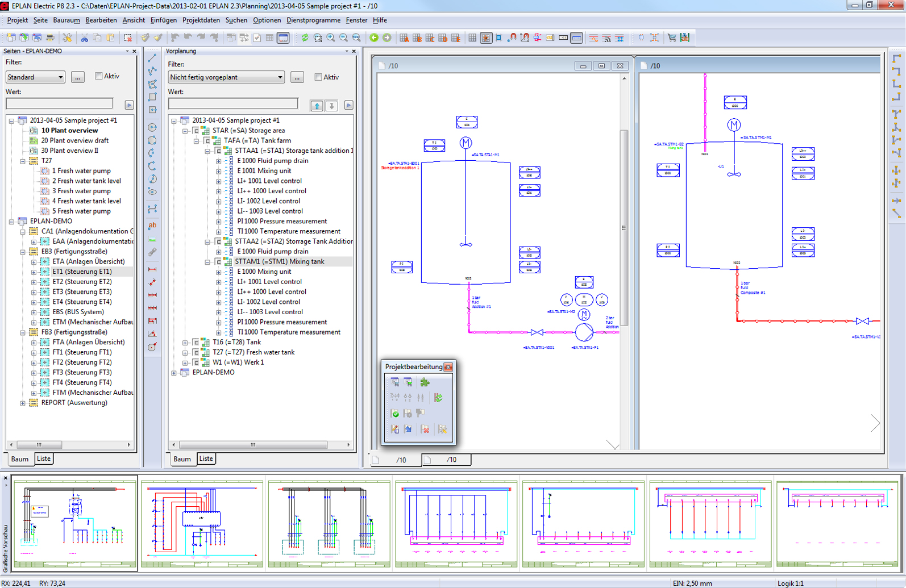
Task: Expand the REPORT (Auswertung) tree node
Action: [23, 403]
